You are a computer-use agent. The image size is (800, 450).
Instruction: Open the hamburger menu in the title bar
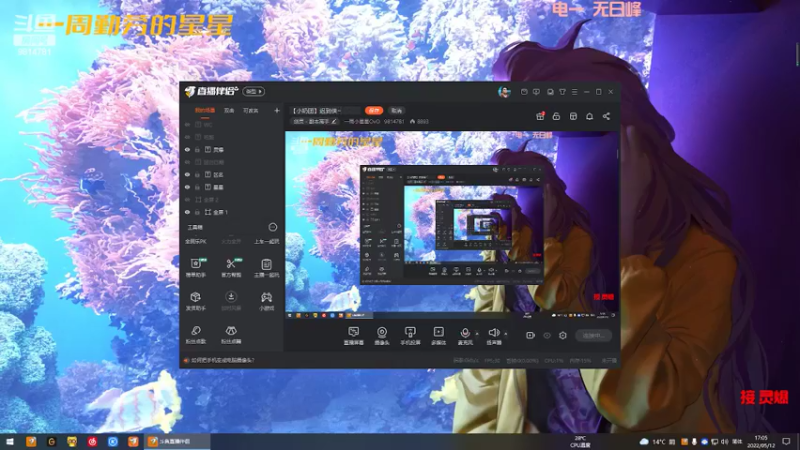point(574,92)
